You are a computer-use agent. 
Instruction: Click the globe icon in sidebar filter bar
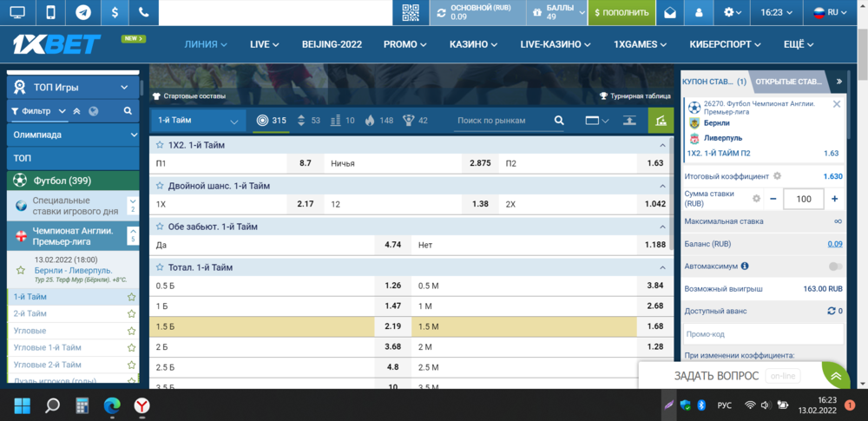pos(93,111)
